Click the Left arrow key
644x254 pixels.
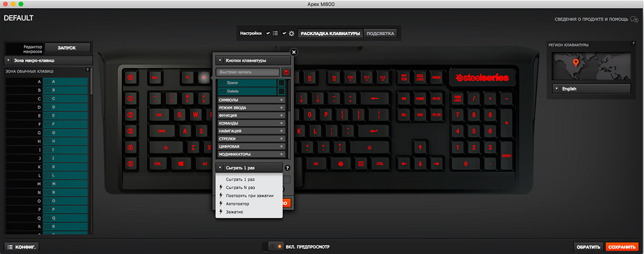pyautogui.click(x=403, y=164)
